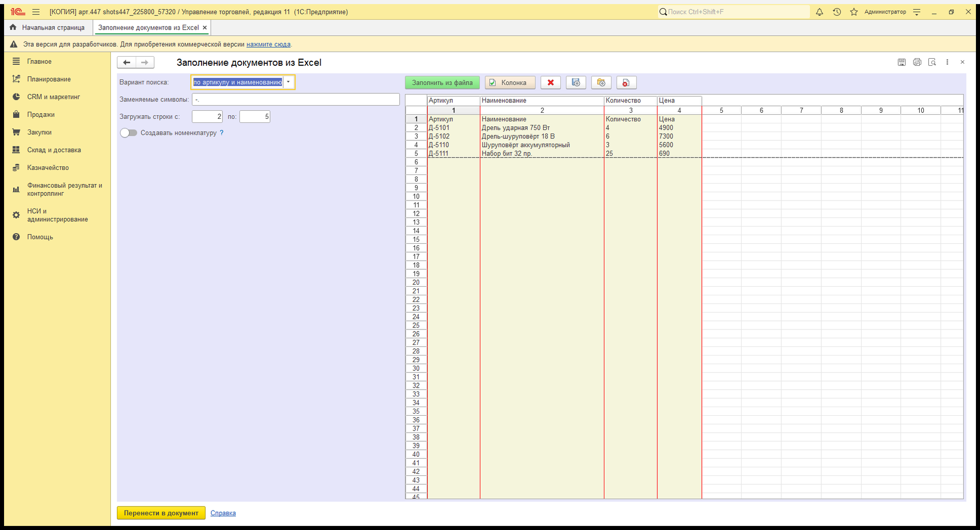This screenshot has height=530, width=980.
Task: Click the delete settings document icon
Action: (626, 83)
